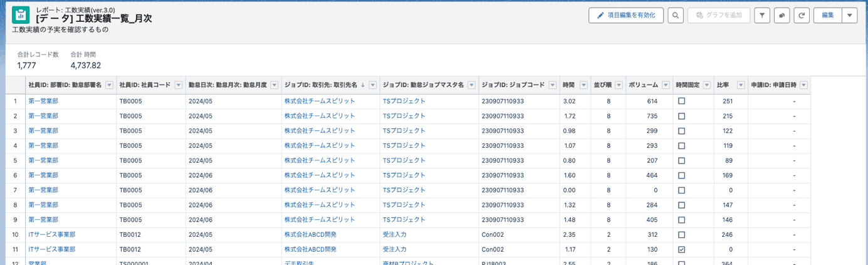Click the report search magnifier icon
This screenshot has width=868, height=265.
pos(675,16)
